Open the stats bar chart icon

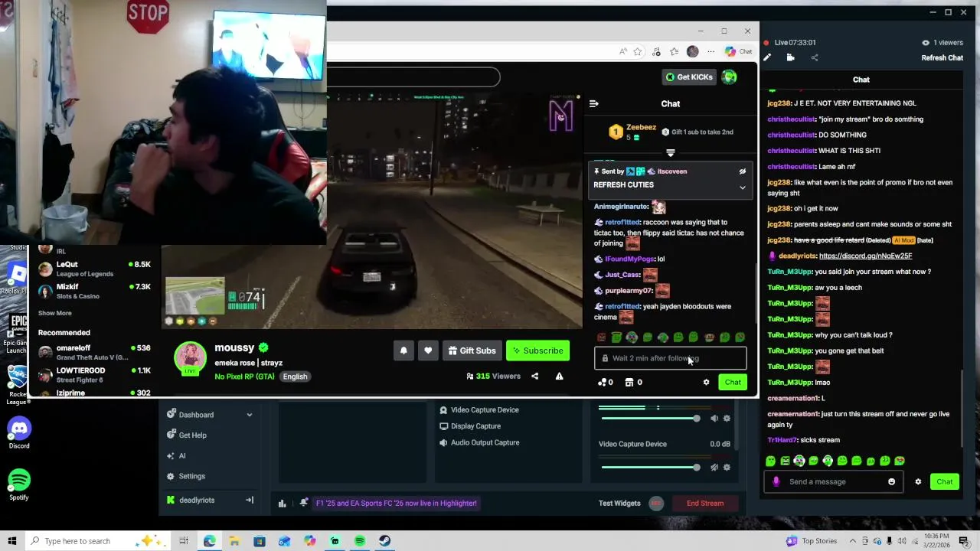(282, 503)
